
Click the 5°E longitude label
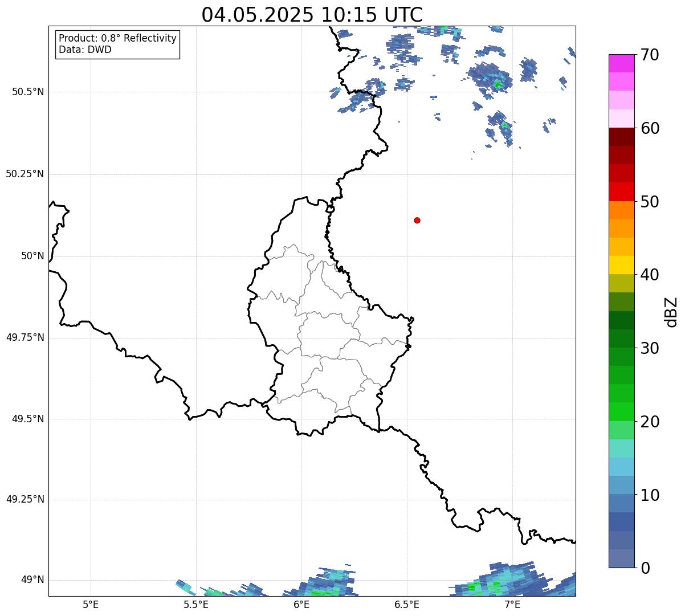91,604
